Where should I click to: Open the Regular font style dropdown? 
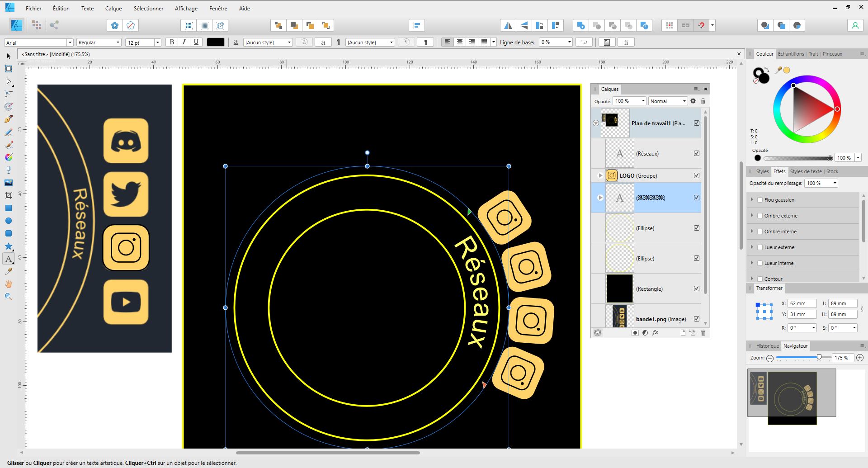click(x=118, y=43)
